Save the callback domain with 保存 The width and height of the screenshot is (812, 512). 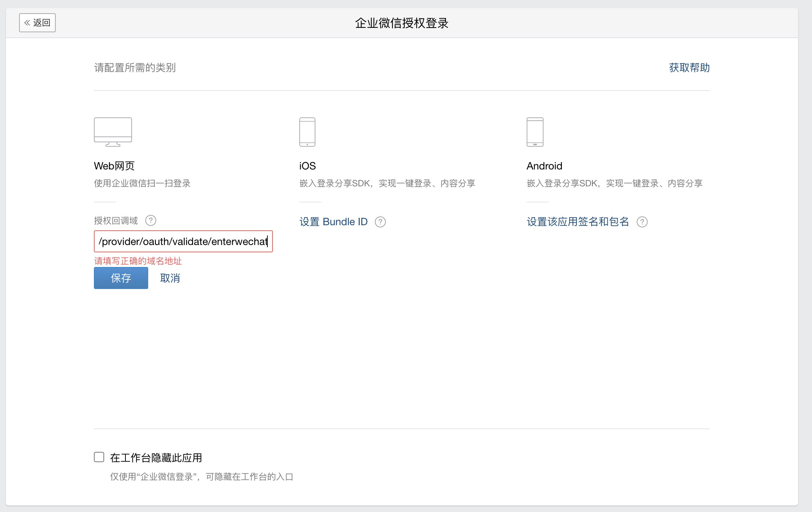pos(121,278)
